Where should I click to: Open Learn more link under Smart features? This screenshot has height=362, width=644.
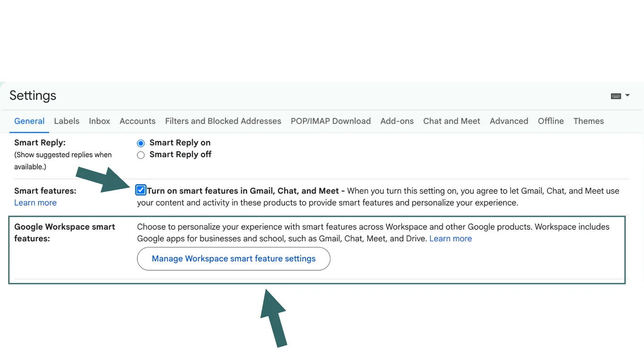35,203
